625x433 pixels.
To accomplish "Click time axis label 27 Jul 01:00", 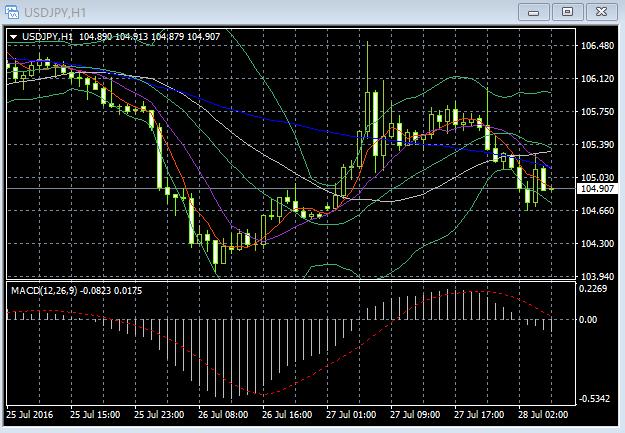I will [351, 415].
